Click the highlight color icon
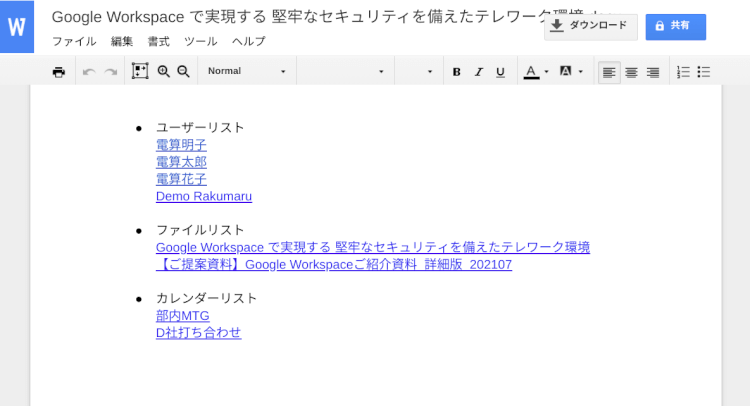 pyautogui.click(x=565, y=71)
